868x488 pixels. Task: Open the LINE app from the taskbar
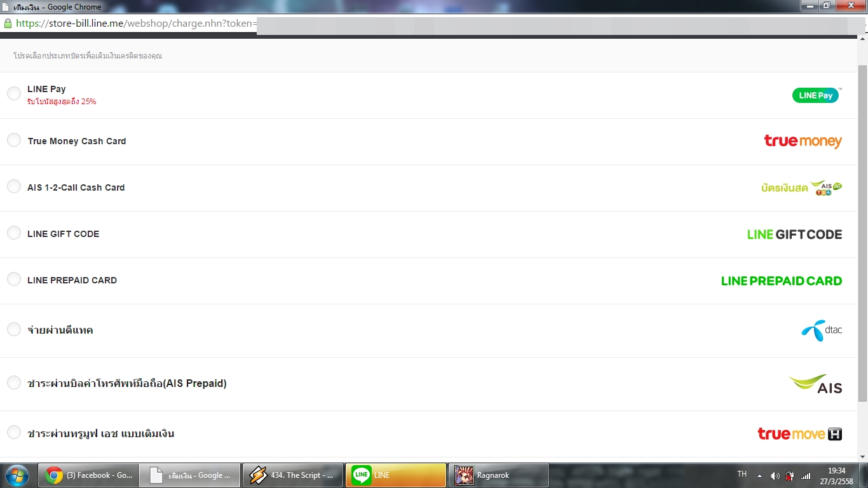click(x=396, y=475)
